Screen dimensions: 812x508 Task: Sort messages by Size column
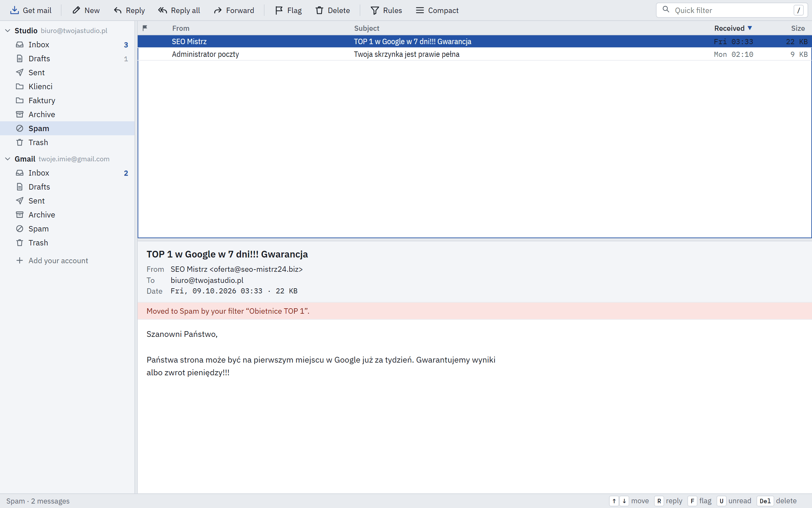[x=798, y=28]
